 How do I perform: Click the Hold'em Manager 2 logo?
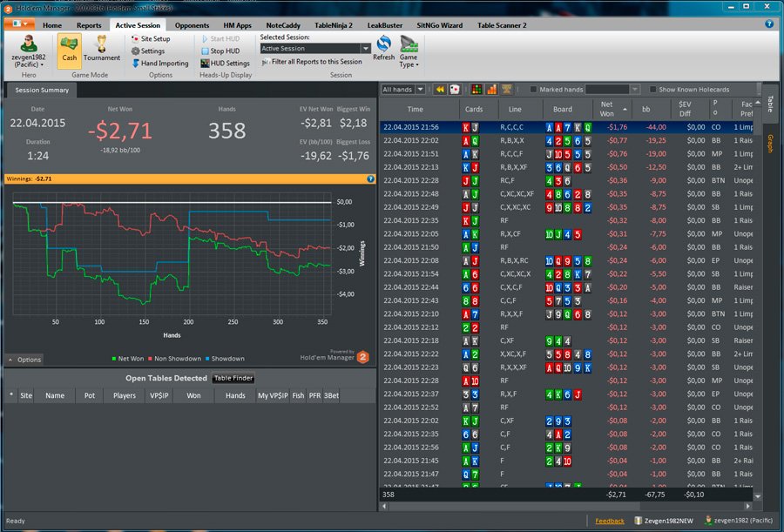pos(363,357)
